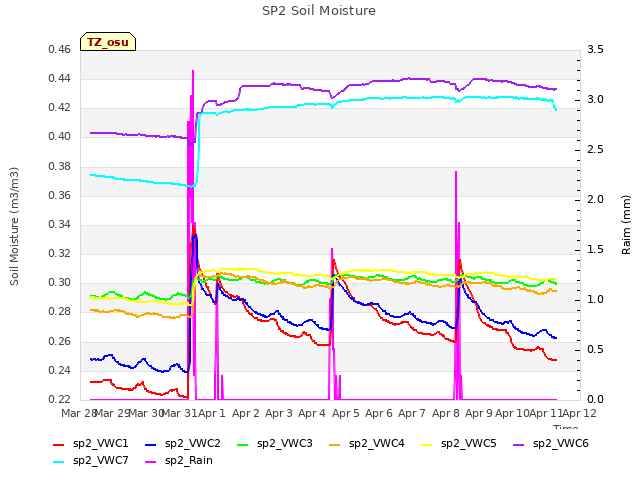Select the sp2_VWC1 legend entry
Screen dimensions: 640x480
tap(91, 444)
